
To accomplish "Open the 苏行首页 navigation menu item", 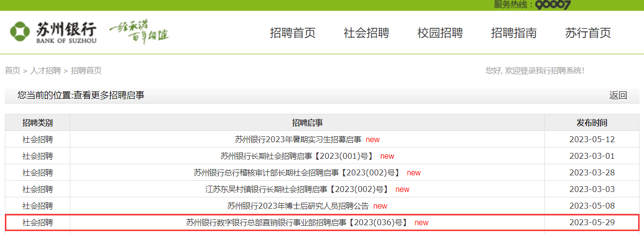I will click(588, 33).
